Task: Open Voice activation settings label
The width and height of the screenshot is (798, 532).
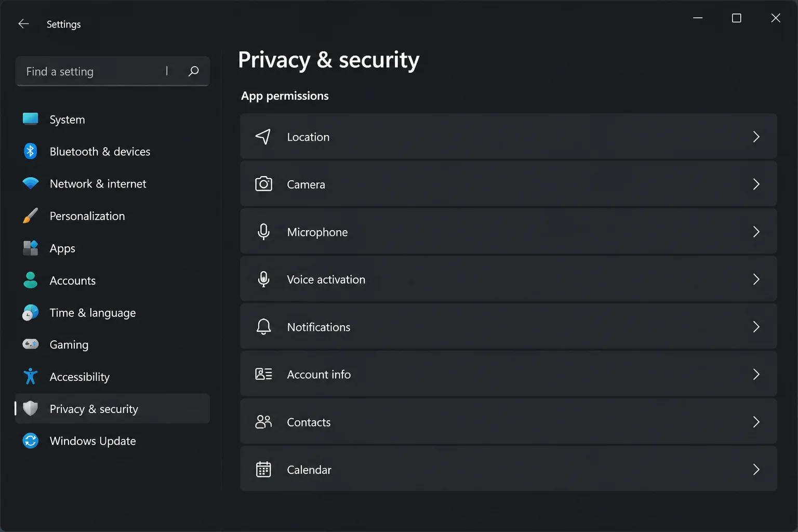Action: pyautogui.click(x=326, y=280)
